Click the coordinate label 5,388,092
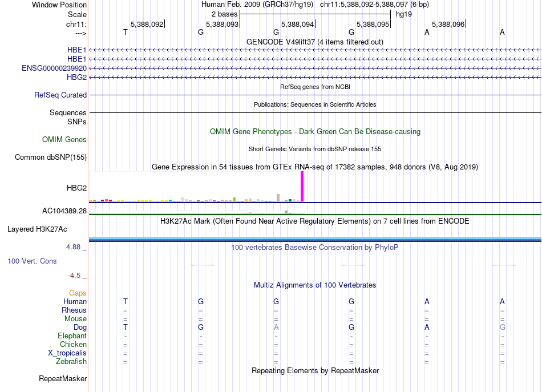 click(147, 24)
